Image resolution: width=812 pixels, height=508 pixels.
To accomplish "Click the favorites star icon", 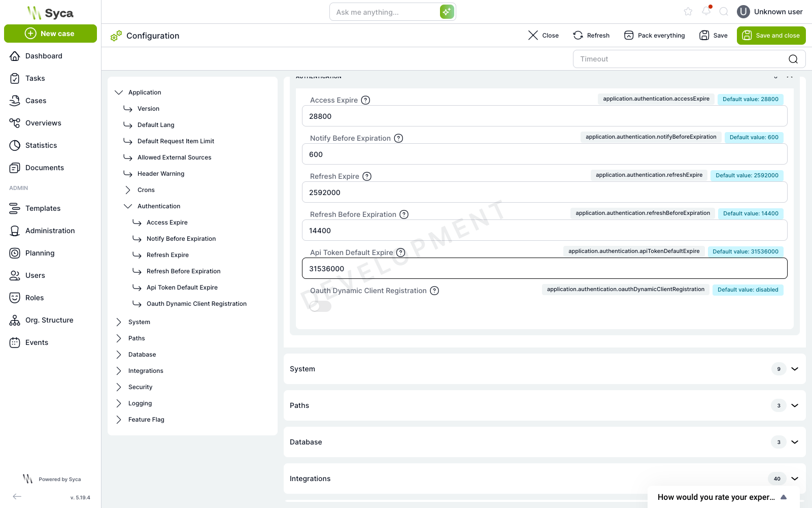I will 688,12.
